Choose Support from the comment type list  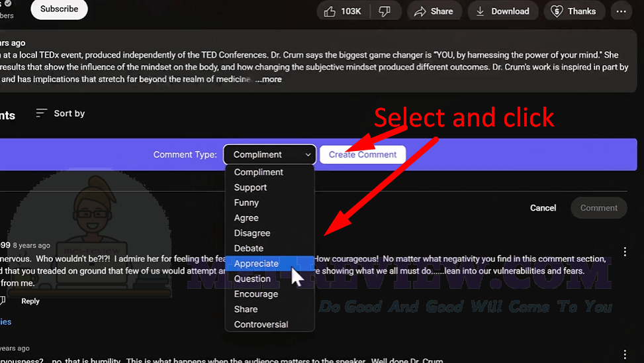[x=270, y=187]
